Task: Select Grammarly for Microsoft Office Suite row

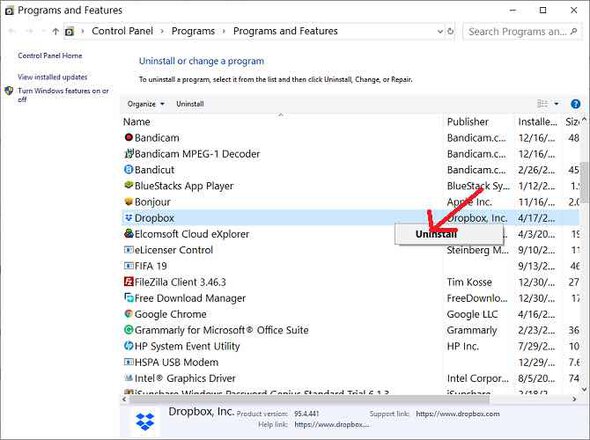Action: 350,330
